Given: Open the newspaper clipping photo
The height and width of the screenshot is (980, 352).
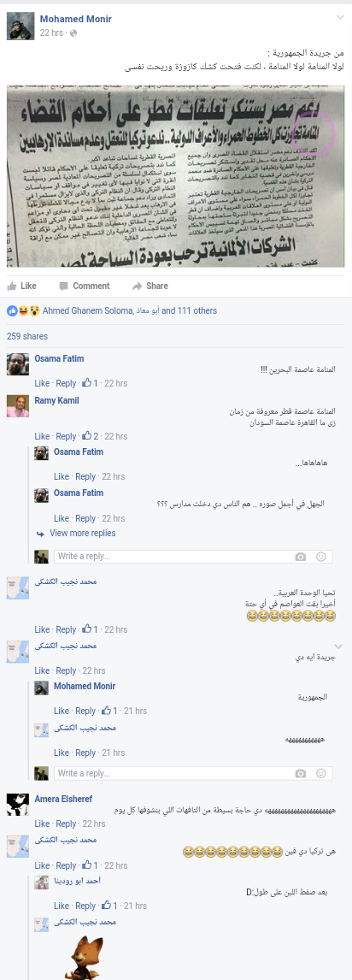Looking at the screenshot, I should pyautogui.click(x=175, y=176).
